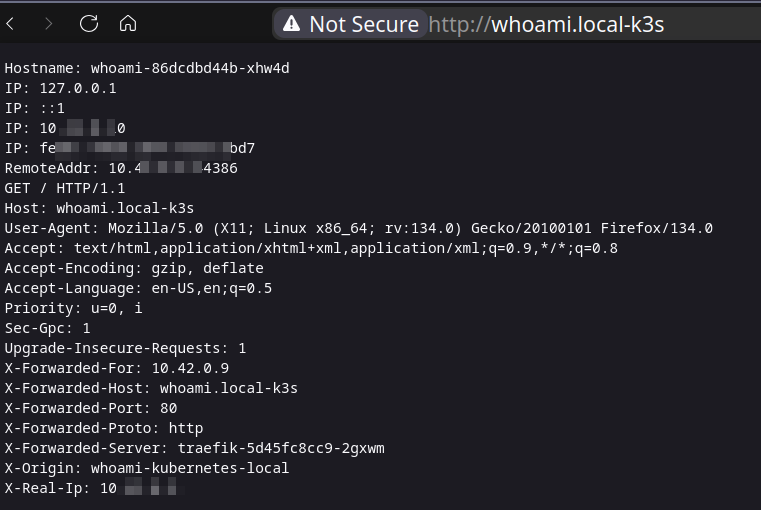Go to the browser home page
761x510 pixels.
coord(127,23)
